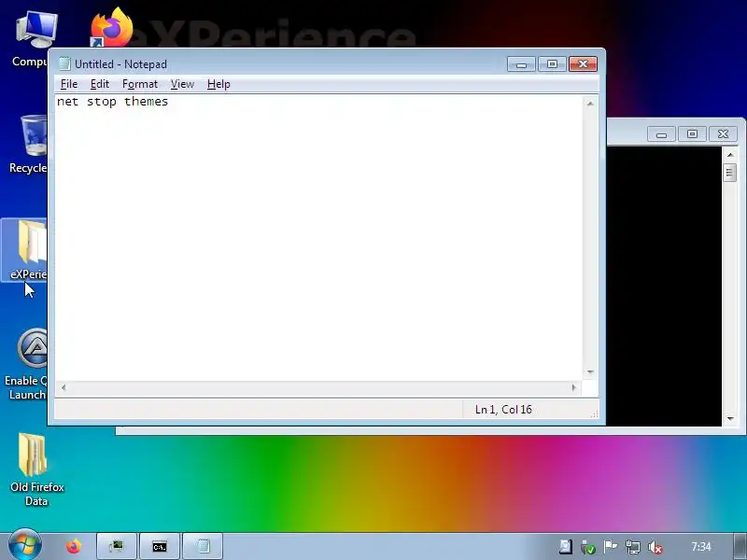Switch to the Notepad taskbar button
Image resolution: width=747 pixels, height=560 pixels.
[203, 546]
